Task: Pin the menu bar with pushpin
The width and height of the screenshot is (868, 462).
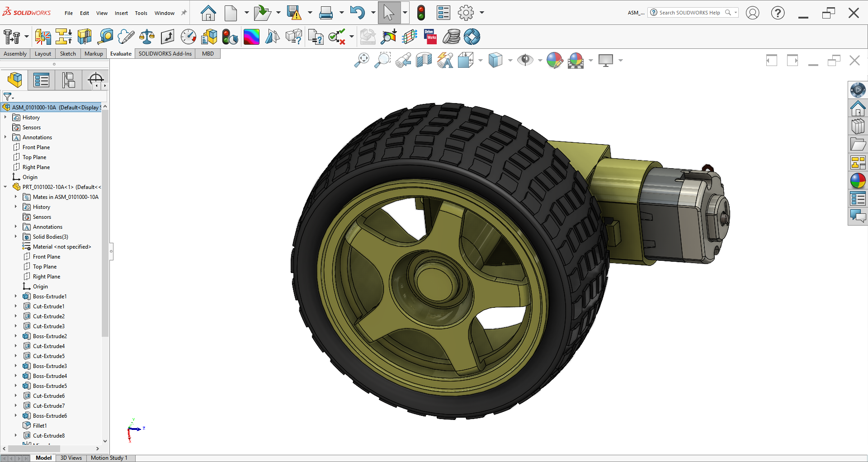Action: pyautogui.click(x=184, y=13)
